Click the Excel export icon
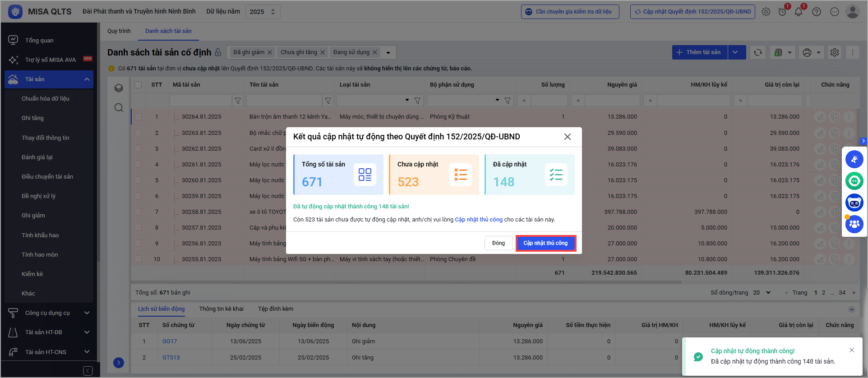 778,52
